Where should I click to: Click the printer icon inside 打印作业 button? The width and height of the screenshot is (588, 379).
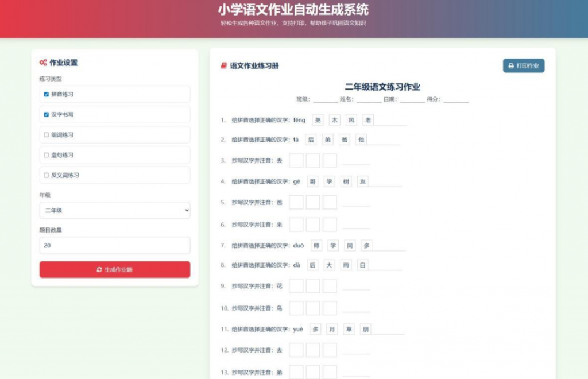510,65
